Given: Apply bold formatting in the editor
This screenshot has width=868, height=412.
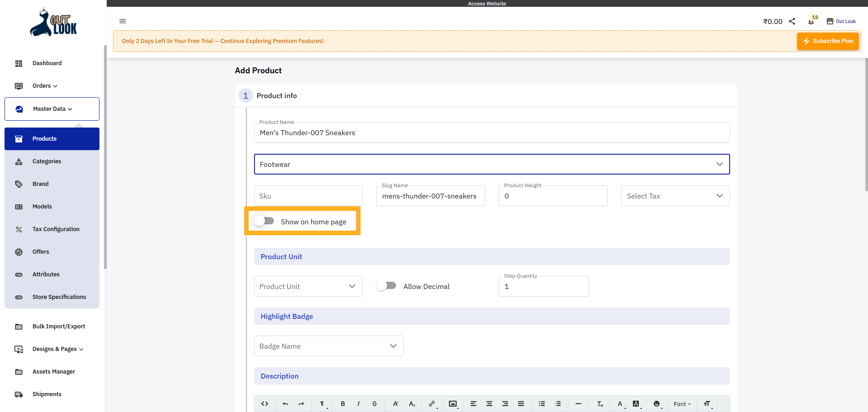Looking at the screenshot, I should [343, 404].
